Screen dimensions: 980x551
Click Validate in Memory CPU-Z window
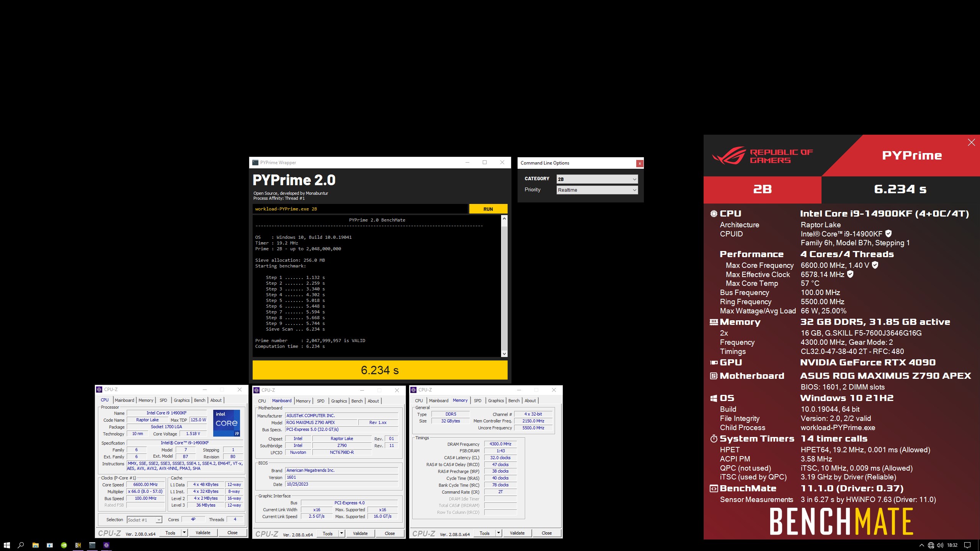517,533
